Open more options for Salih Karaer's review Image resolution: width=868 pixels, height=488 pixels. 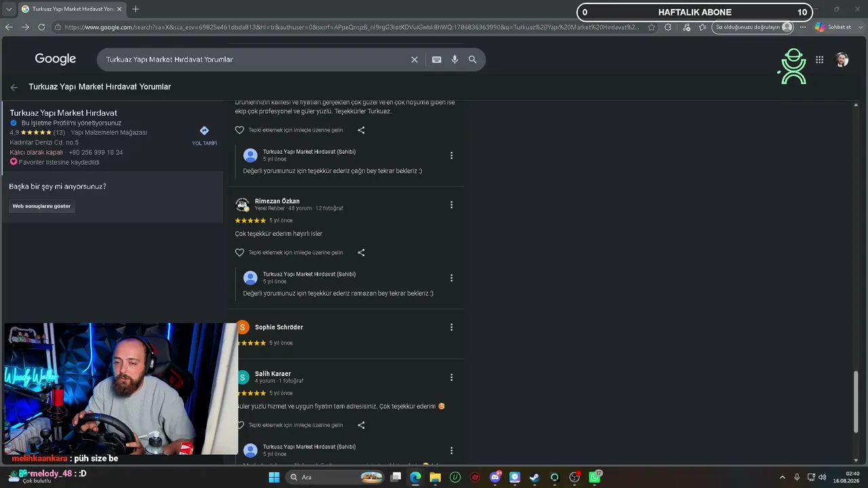452,378
